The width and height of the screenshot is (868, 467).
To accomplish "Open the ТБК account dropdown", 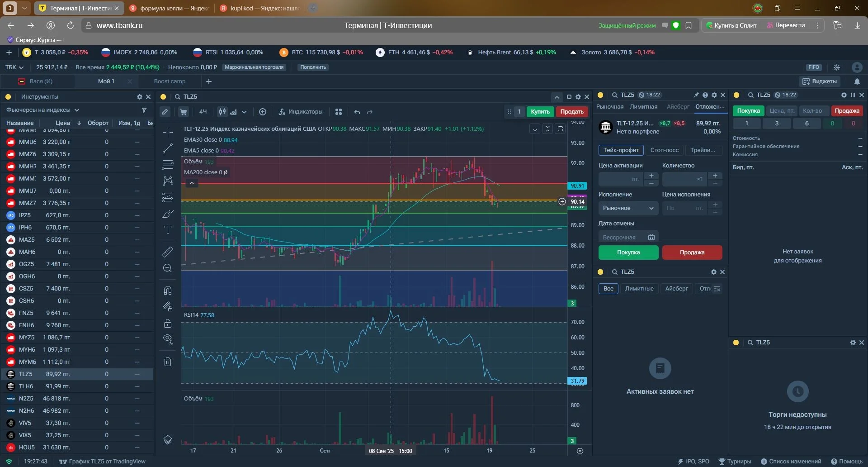I will coord(14,67).
